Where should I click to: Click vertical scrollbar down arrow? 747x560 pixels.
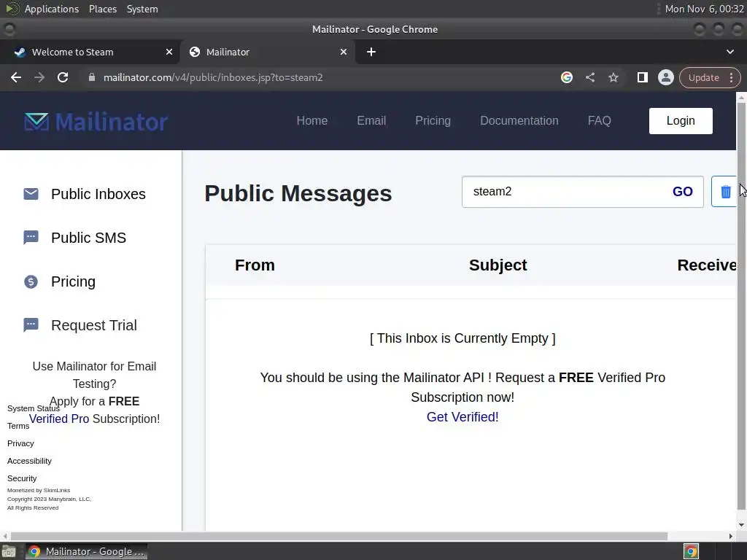point(741,525)
